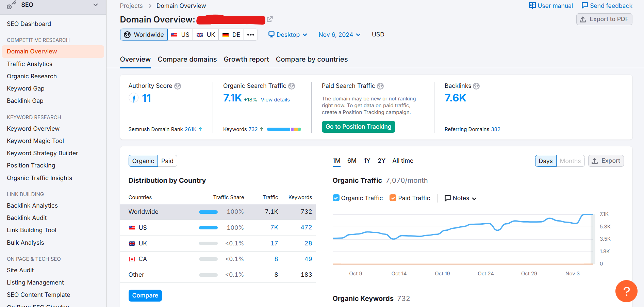Viewport: 644px width, 307px height.
Task: Click the Go to Position Tracking button
Action: pos(358,127)
